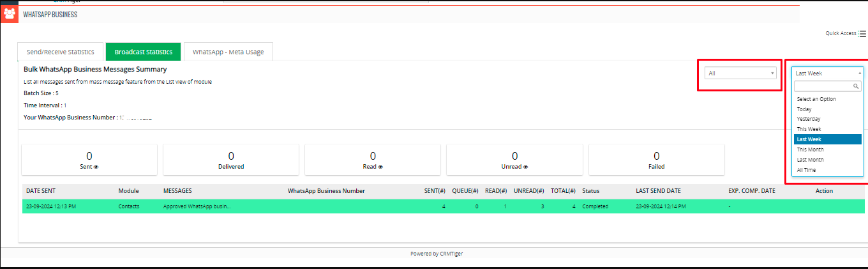
Task: Select the Broadcast Statistics tab
Action: coord(144,52)
